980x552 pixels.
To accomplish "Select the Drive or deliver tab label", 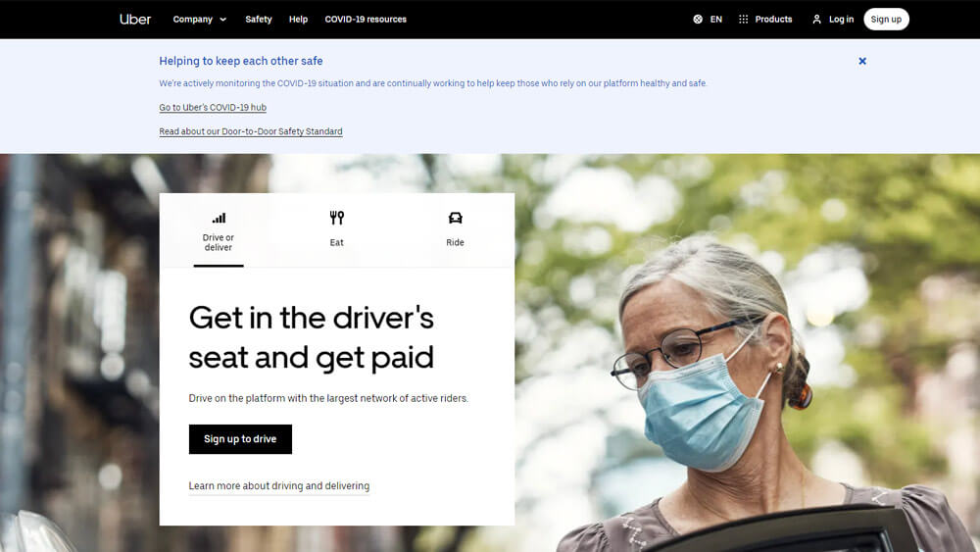I will [x=219, y=242].
